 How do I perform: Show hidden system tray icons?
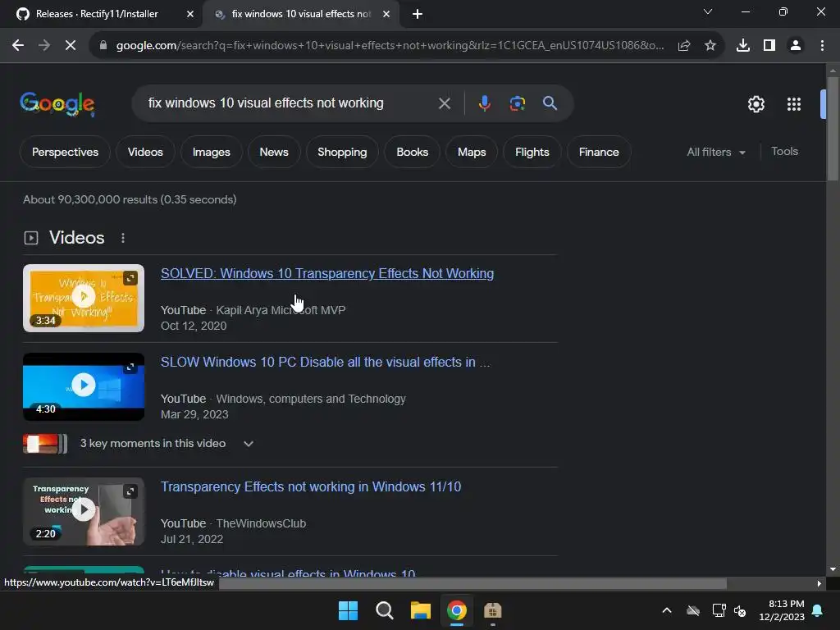click(666, 610)
